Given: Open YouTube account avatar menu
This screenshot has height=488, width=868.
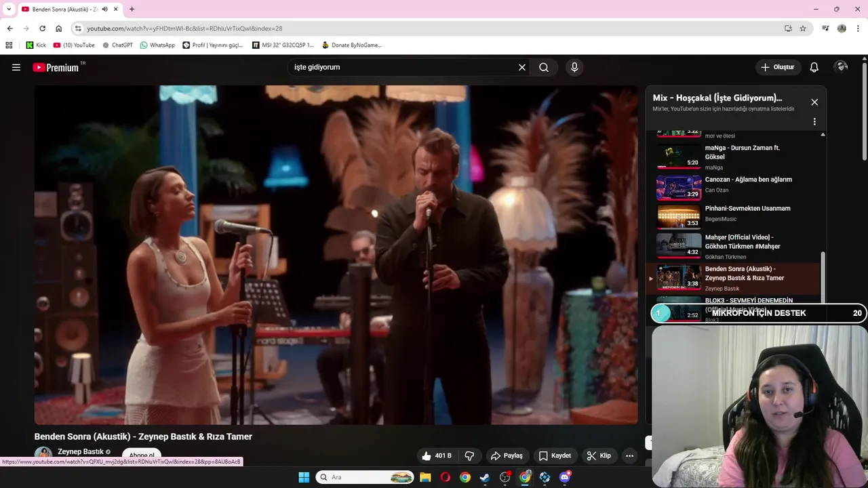Looking at the screenshot, I should pyautogui.click(x=842, y=66).
